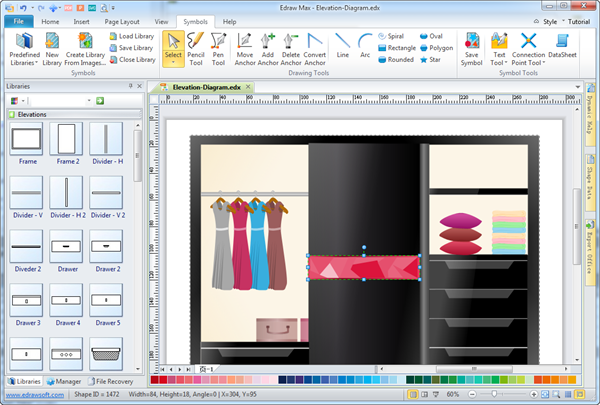
Task: Pick the Delete Anchor tool
Action: tap(290, 47)
